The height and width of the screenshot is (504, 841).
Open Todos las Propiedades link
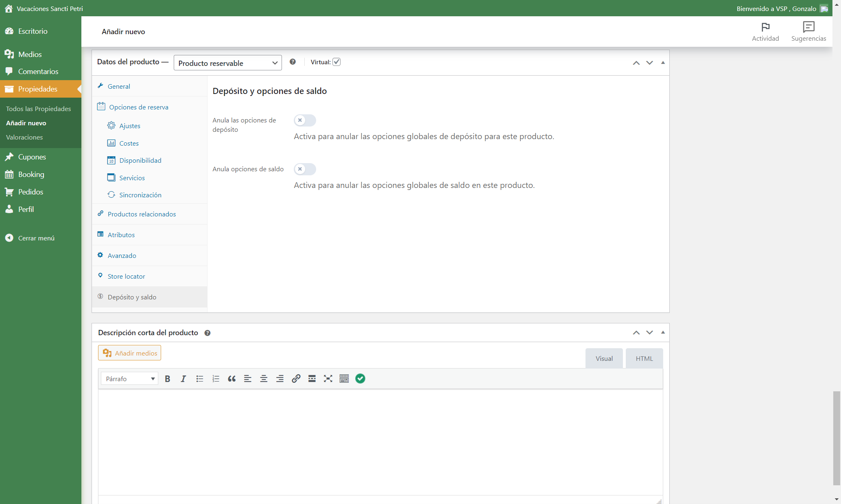(x=38, y=109)
